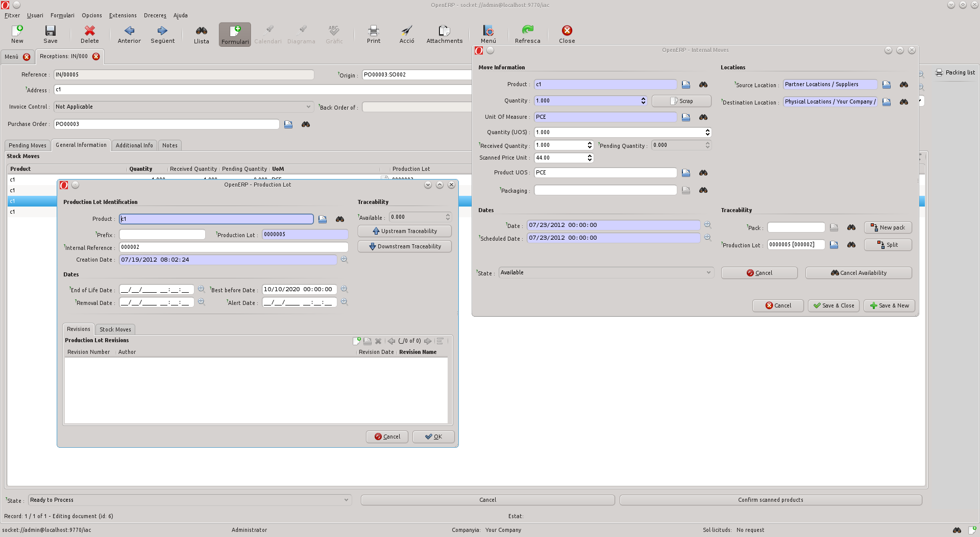Image resolution: width=980 pixels, height=537 pixels.
Task: Adjust Available 0.000 spinner in Production Lot
Action: pos(448,217)
